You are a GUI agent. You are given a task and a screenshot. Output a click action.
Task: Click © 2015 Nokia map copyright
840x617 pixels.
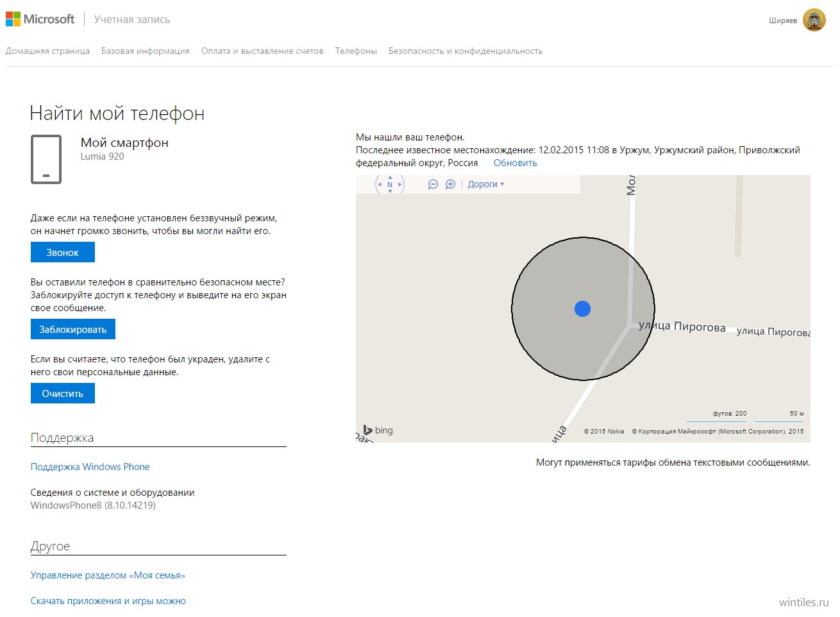coord(604,432)
